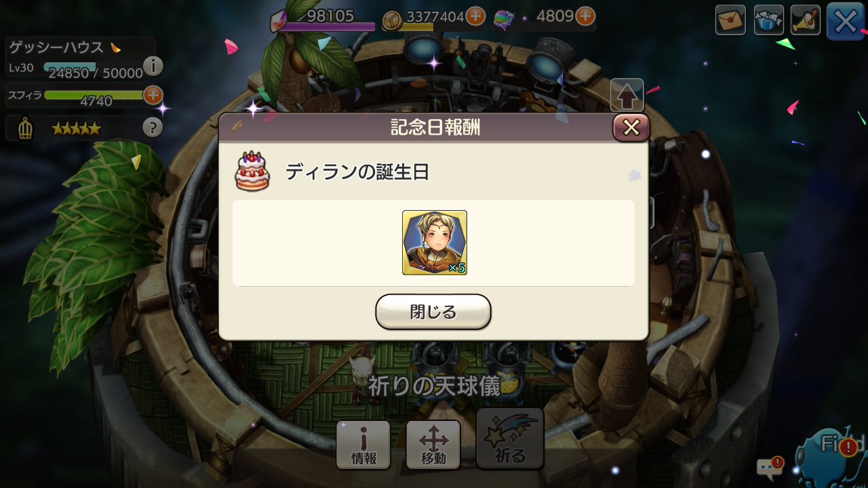
Task: Click the birthday cake icon
Action: click(252, 171)
